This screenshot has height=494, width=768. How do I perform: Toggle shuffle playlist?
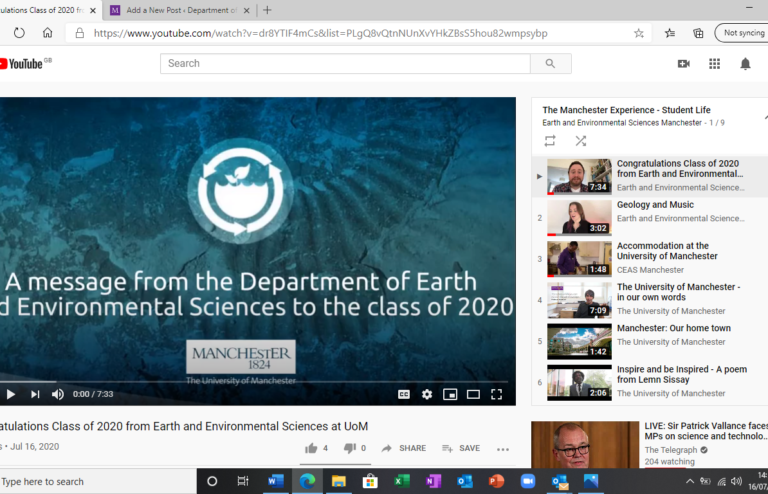click(581, 141)
